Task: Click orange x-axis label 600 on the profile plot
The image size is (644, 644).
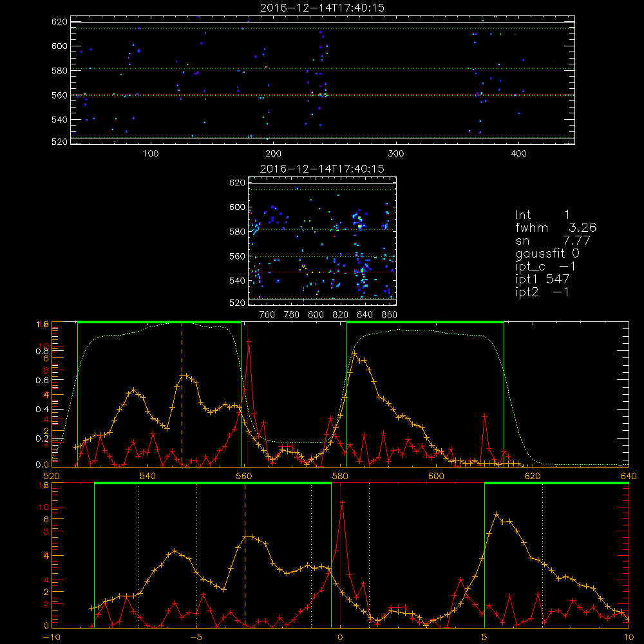Action: click(436, 476)
